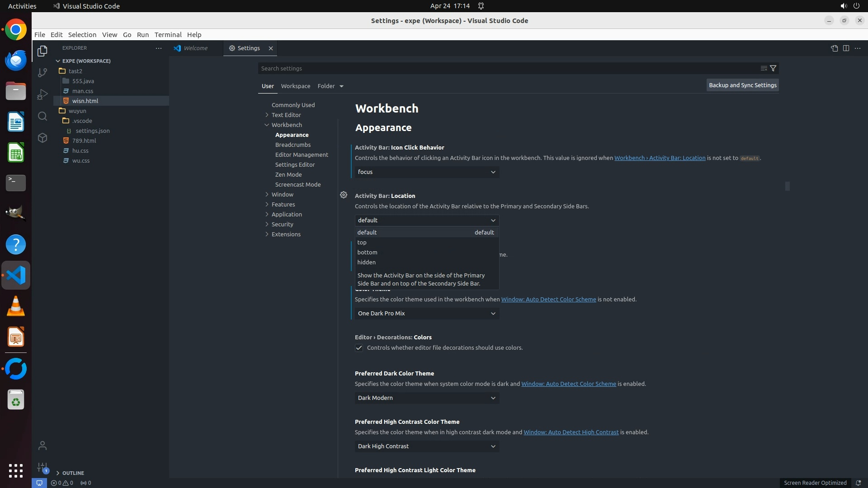Choose 'top' from Activity Bar Location list
This screenshot has height=488, width=868.
[362, 242]
